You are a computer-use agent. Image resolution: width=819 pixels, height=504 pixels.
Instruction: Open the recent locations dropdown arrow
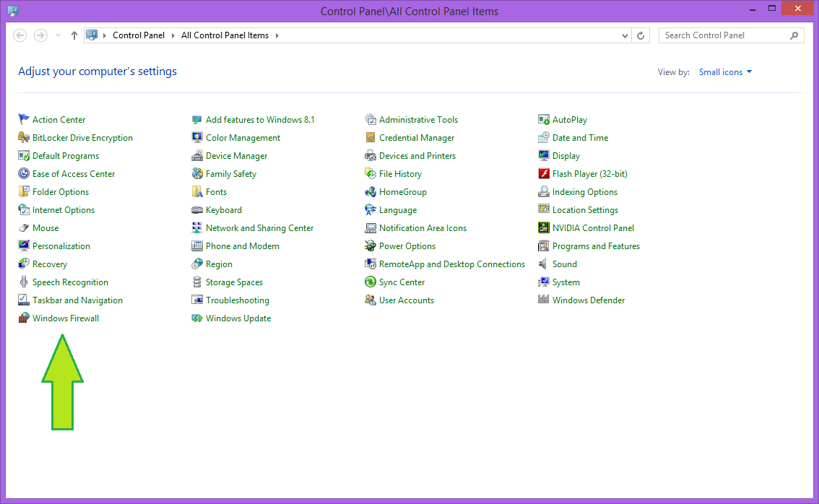click(58, 35)
